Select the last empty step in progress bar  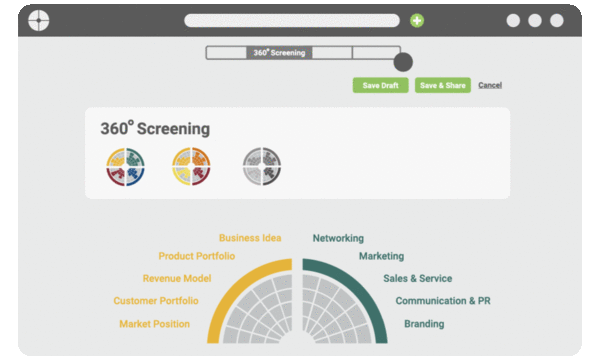click(x=376, y=53)
